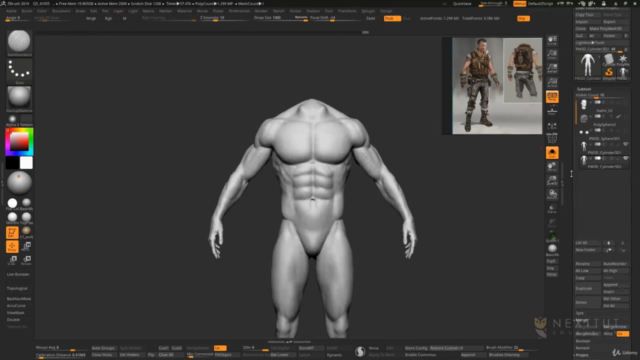Open the Dots stroke type selector
640x360 pixels.
[x=19, y=70]
